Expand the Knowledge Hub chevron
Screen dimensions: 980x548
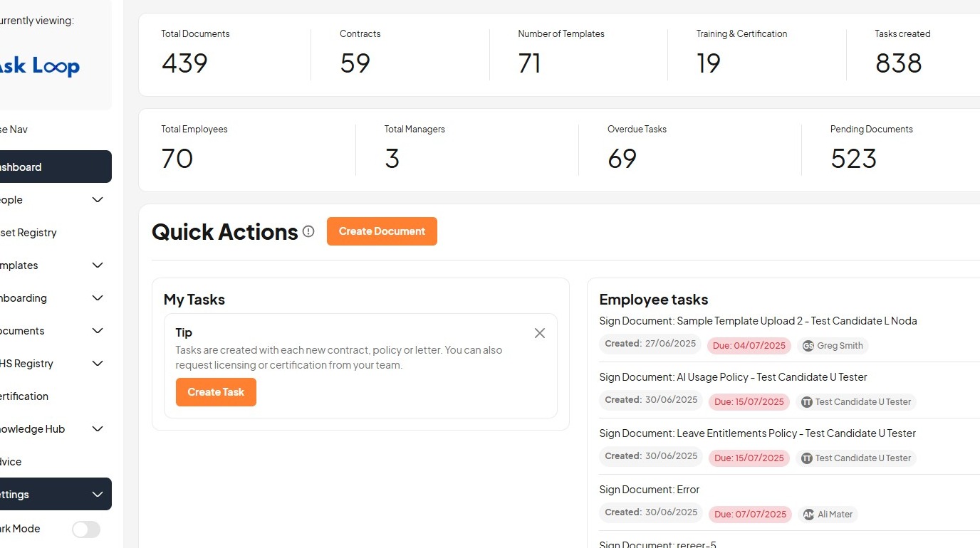[98, 429]
